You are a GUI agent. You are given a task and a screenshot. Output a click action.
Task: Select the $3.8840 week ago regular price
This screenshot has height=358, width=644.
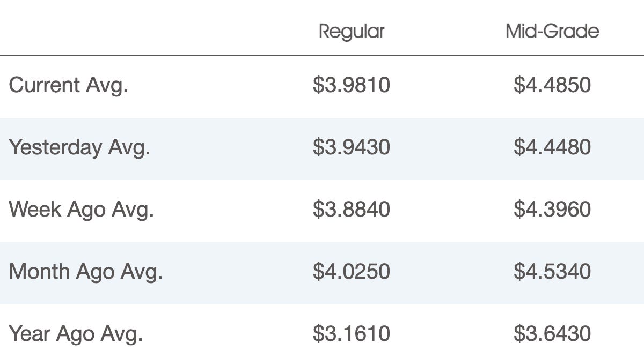click(x=352, y=210)
